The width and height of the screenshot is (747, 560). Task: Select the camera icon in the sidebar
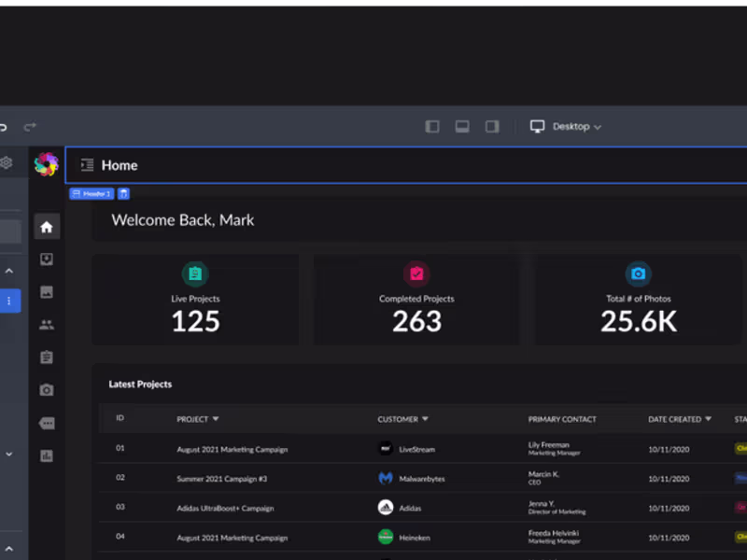click(x=47, y=390)
